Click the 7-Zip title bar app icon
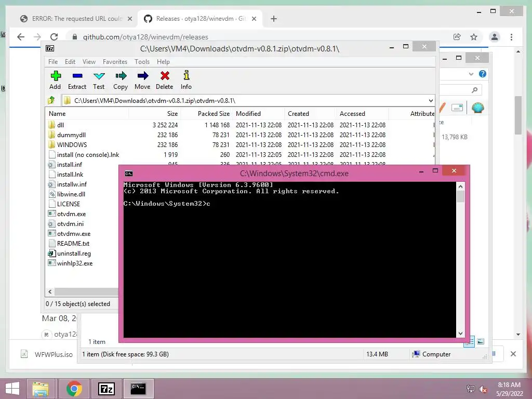 point(50,48)
